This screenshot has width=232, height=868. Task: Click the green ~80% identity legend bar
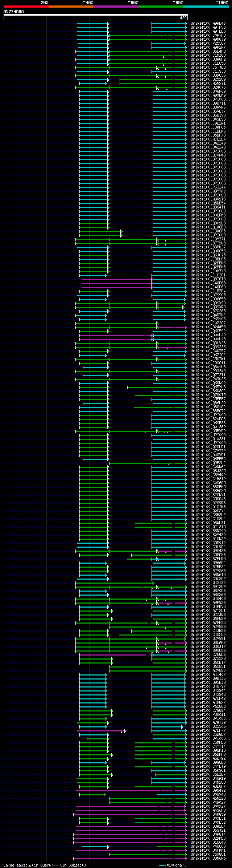point(161,6)
